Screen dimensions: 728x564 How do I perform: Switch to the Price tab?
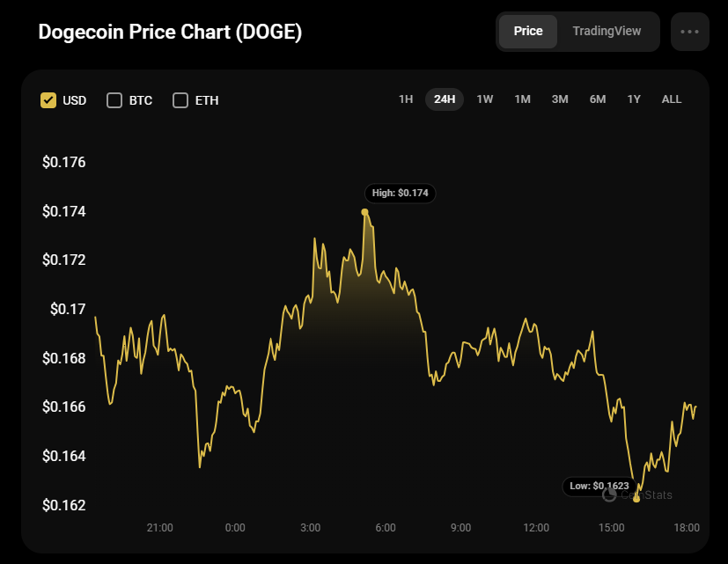point(528,32)
